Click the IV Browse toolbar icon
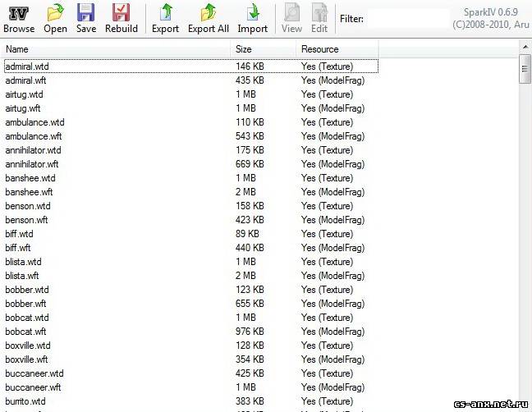This screenshot has height=412, width=532. click(x=19, y=19)
